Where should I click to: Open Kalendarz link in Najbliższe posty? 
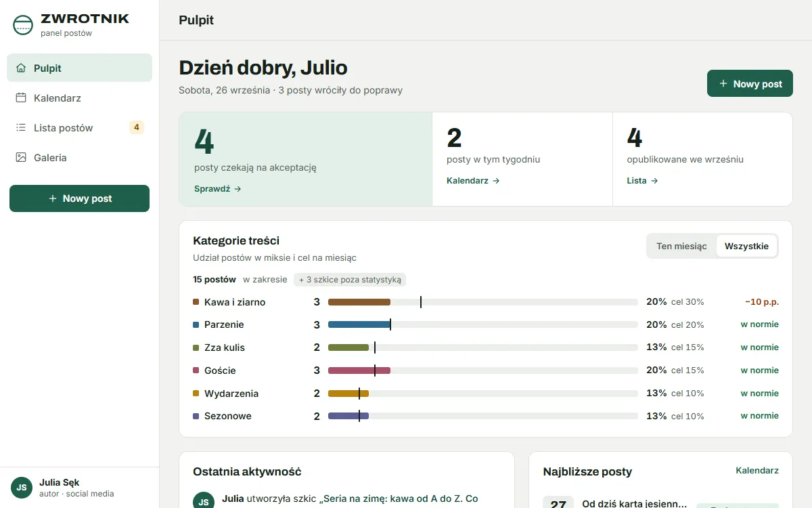(757, 470)
